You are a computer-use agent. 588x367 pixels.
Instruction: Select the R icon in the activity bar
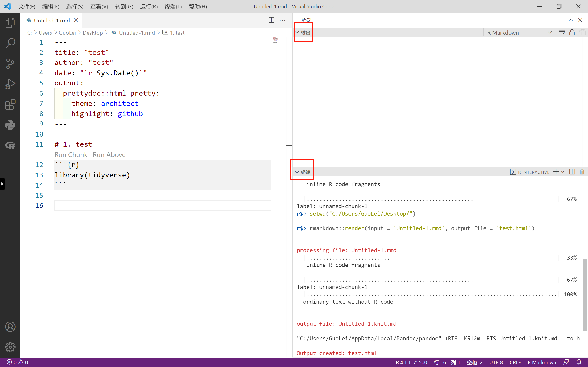(10, 145)
